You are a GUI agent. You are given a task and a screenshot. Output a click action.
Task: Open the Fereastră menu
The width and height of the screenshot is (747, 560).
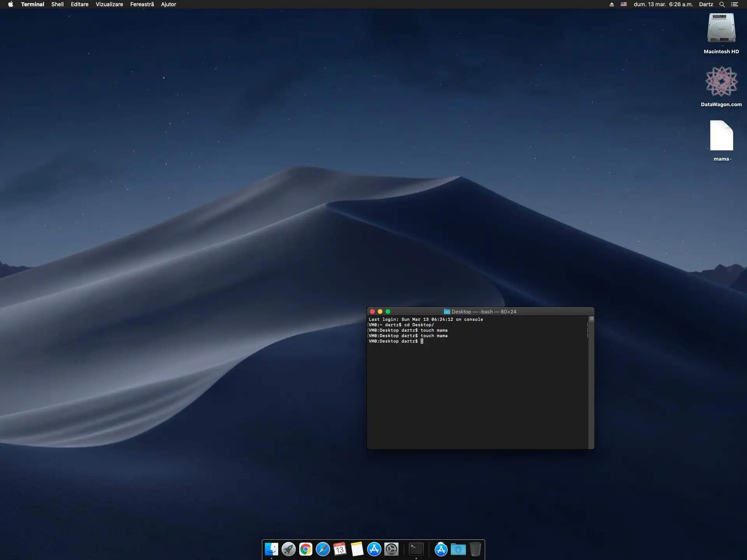pyautogui.click(x=142, y=4)
